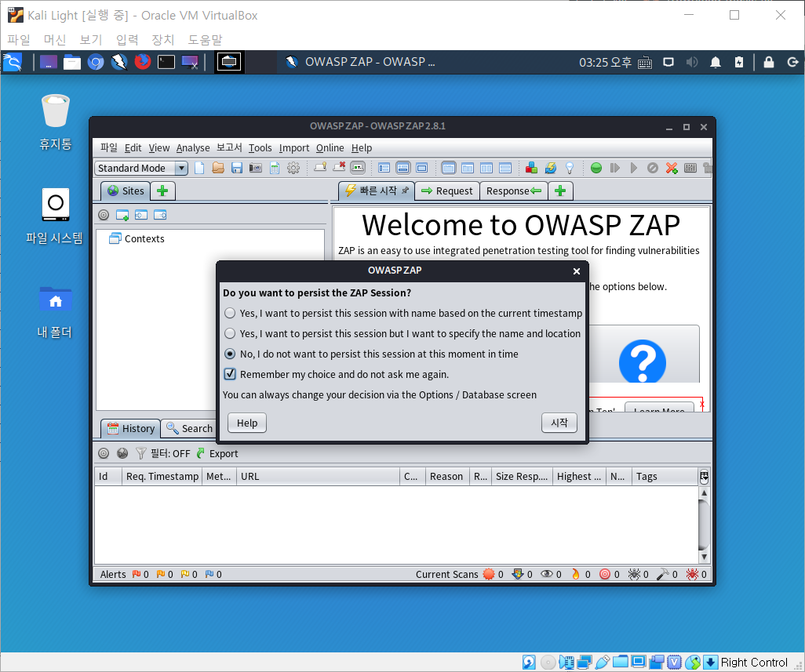Click the History filter funnel icon
The height and width of the screenshot is (672, 805).
coord(140,453)
